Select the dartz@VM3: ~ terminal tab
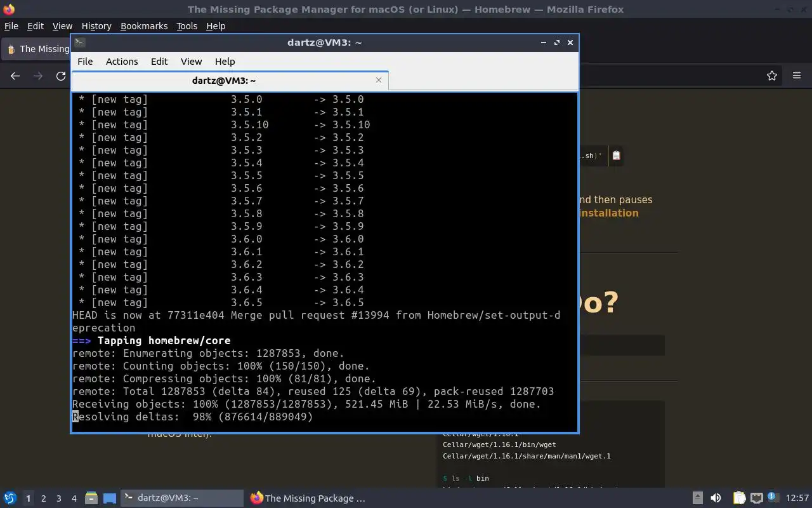Image resolution: width=812 pixels, height=508 pixels. point(224,81)
